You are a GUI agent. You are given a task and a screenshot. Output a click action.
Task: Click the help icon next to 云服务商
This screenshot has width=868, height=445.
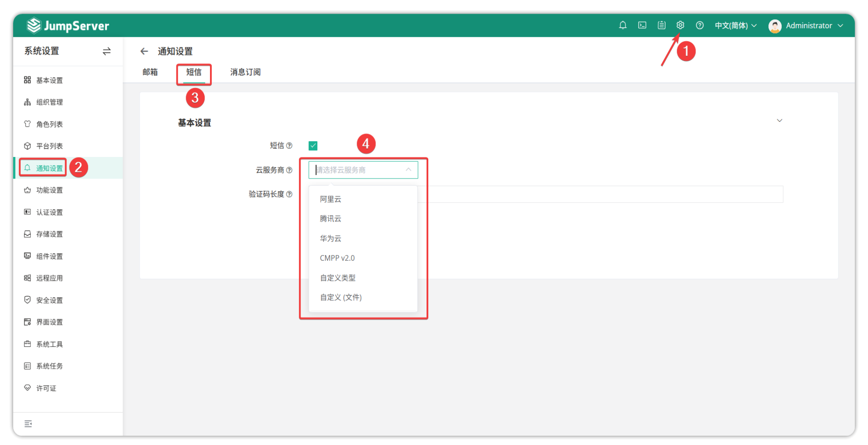tap(289, 170)
